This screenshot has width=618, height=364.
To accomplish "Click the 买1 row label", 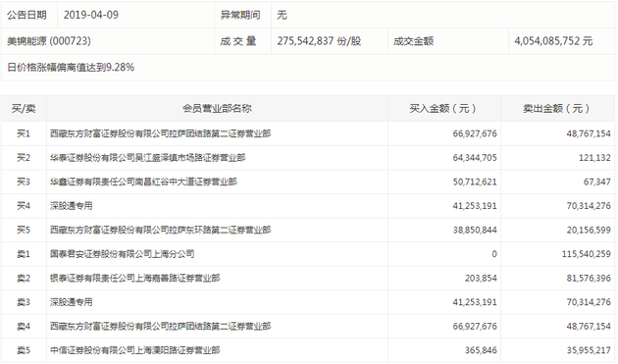I will click(x=24, y=133).
